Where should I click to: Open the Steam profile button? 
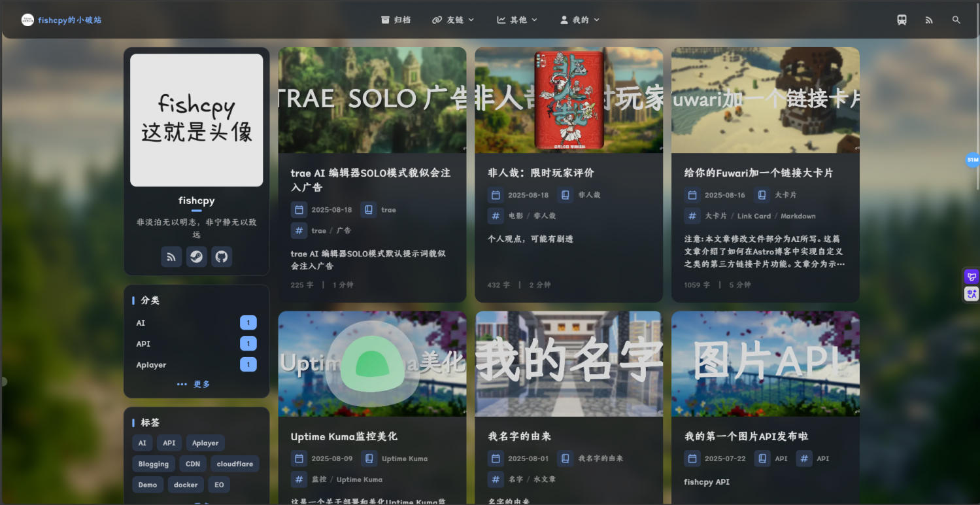[197, 256]
